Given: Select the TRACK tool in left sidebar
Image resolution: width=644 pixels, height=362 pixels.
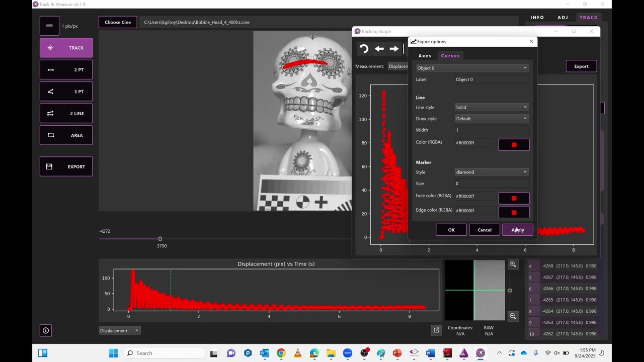Looking at the screenshot, I should coord(66,48).
